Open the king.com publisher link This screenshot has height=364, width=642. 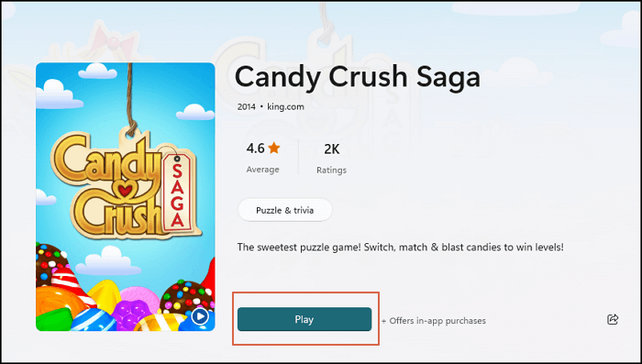pos(286,107)
